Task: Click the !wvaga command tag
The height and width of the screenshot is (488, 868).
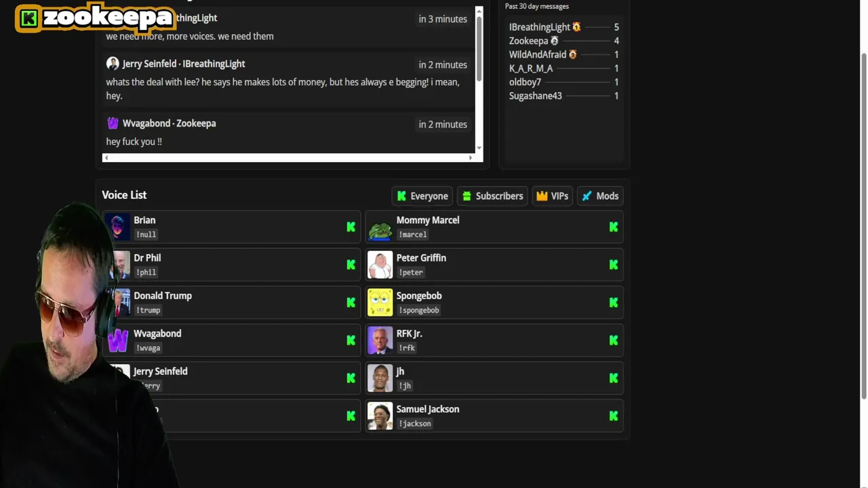Action: point(148,348)
